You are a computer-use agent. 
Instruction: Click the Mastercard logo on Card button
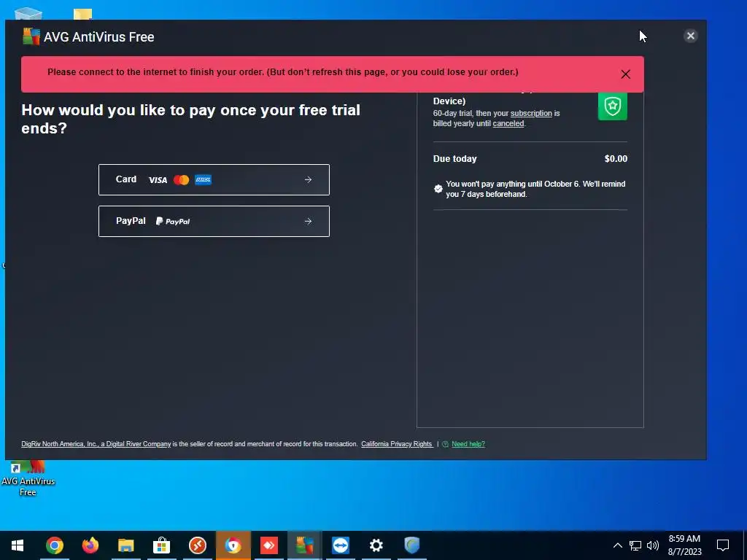(x=181, y=180)
